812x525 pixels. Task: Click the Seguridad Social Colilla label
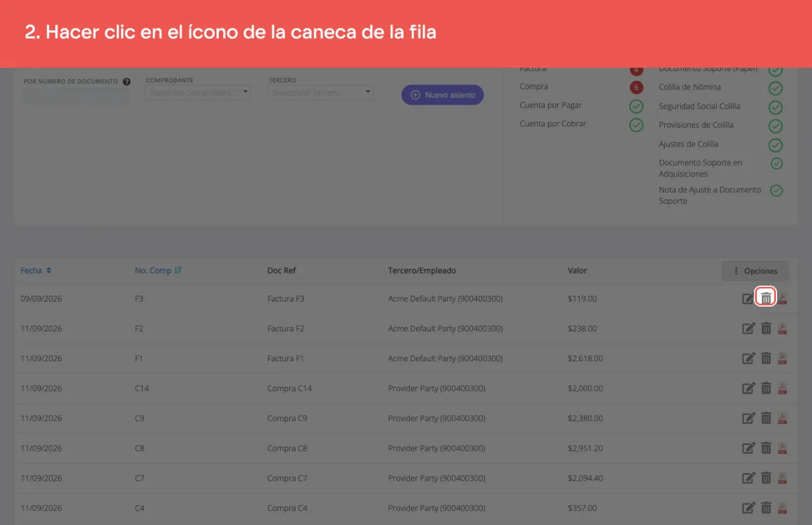[699, 107]
